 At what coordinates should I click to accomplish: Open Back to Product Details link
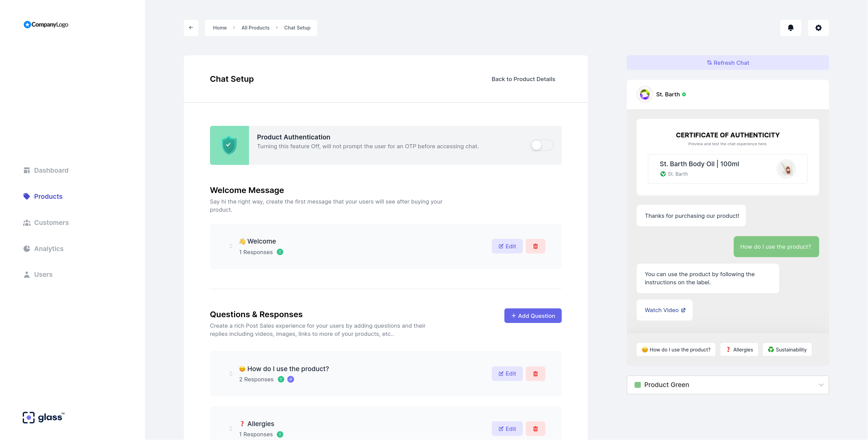(x=523, y=79)
